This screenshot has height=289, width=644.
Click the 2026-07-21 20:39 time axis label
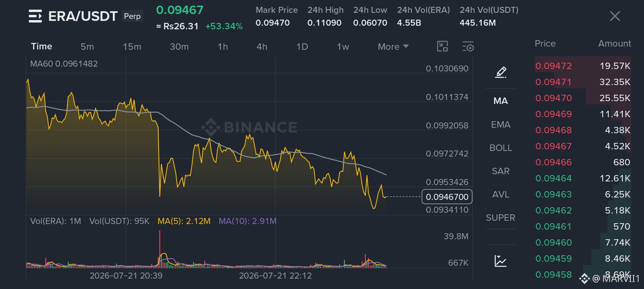coord(126,276)
